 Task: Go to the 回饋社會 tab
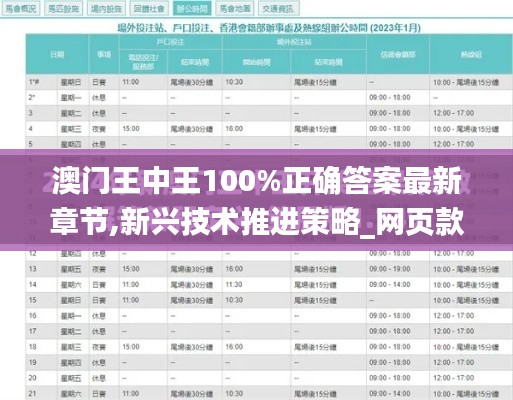click(x=149, y=9)
